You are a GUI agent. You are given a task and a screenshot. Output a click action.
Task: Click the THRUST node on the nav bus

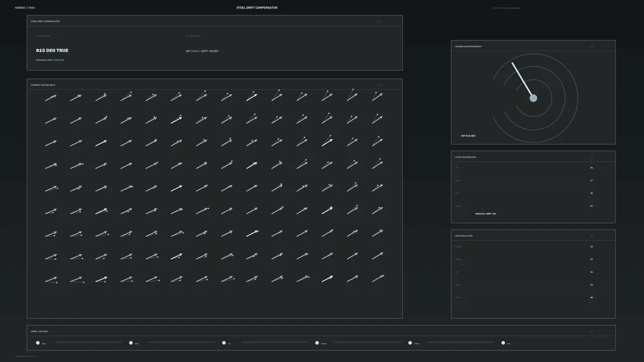(410, 343)
